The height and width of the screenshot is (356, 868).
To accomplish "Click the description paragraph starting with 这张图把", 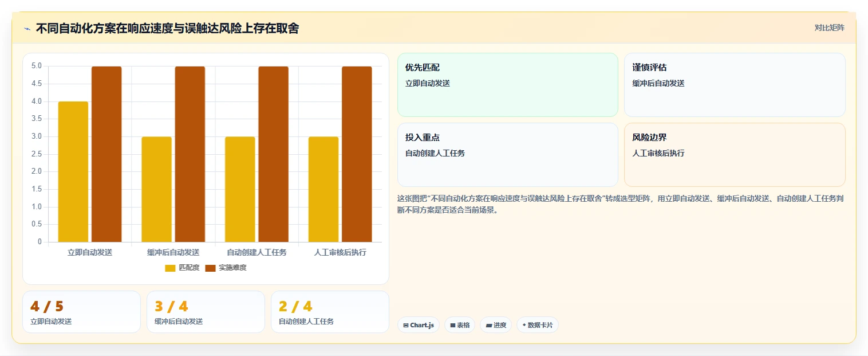I will (x=621, y=204).
